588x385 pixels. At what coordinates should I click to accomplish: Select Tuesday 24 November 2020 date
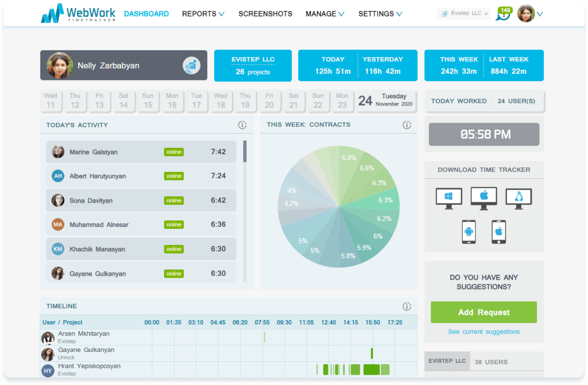click(x=385, y=101)
